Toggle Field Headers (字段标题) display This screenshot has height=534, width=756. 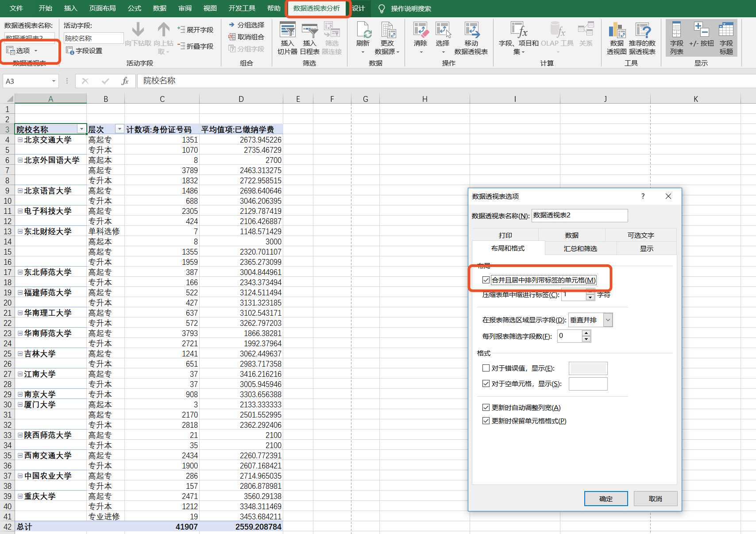coord(726,38)
